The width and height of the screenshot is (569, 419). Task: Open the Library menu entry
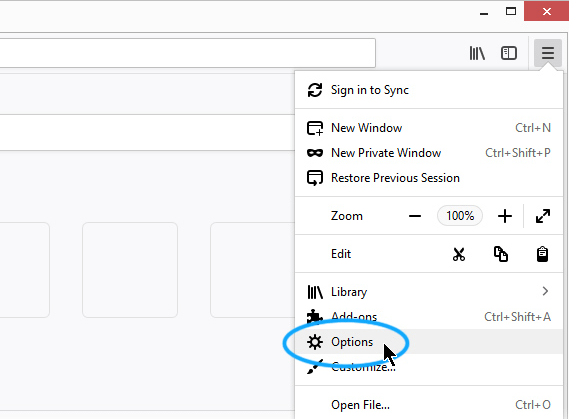pos(429,292)
